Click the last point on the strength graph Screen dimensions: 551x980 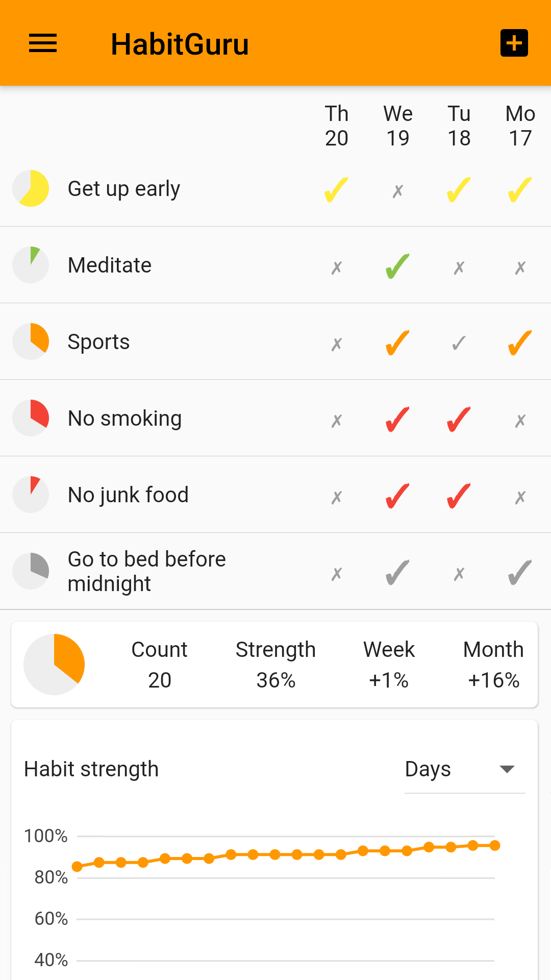tap(494, 846)
